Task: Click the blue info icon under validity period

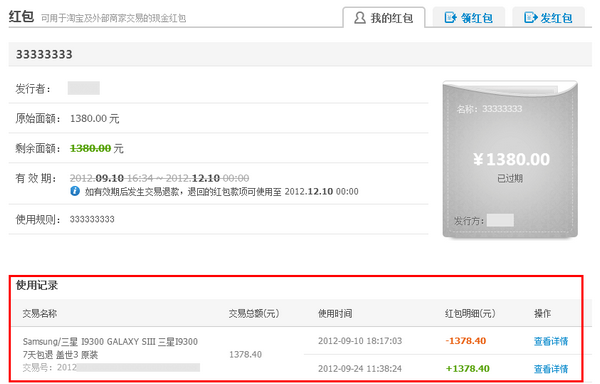Action: pos(75,191)
